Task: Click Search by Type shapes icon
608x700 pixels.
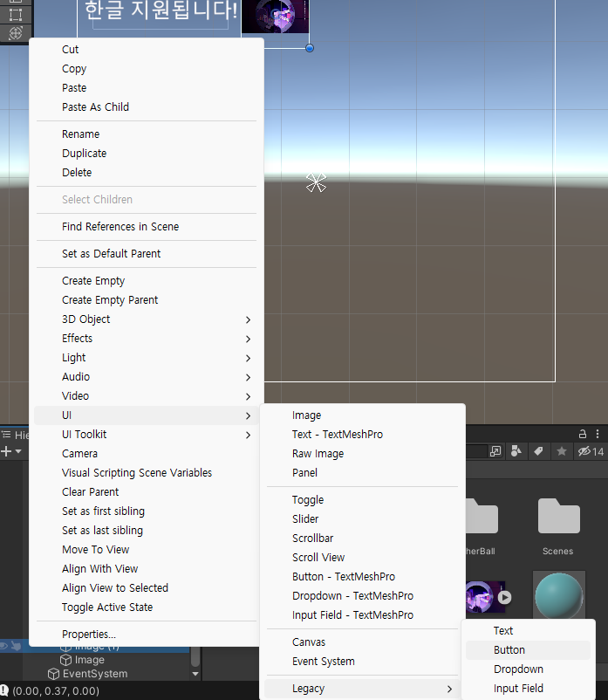Action: pos(516,451)
